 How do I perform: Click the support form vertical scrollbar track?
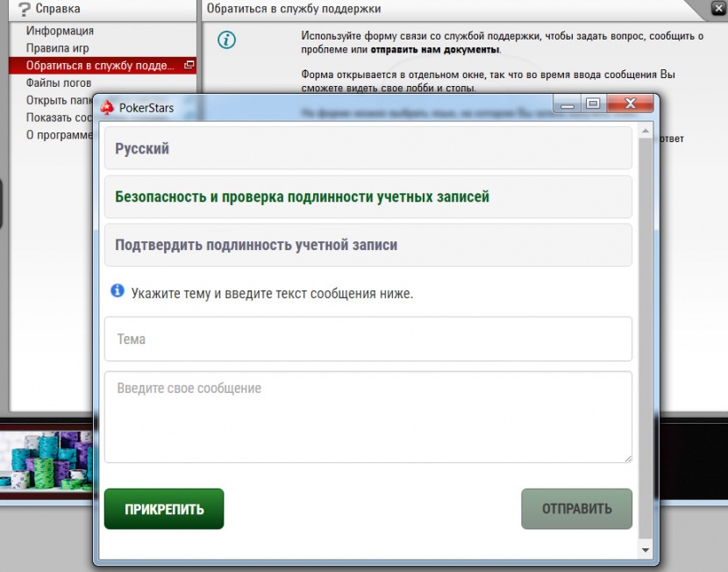point(646,340)
